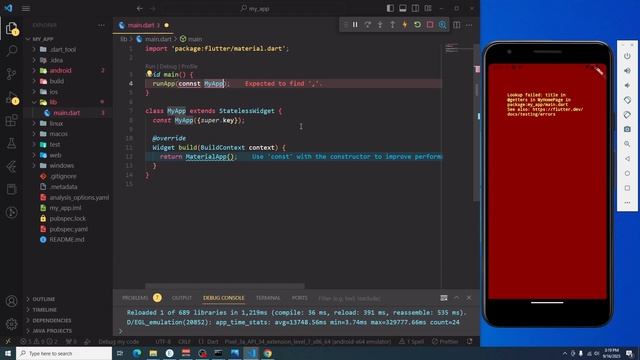This screenshot has width=640, height=360.
Task: Click the emulator zoom icon
Action: point(627,144)
